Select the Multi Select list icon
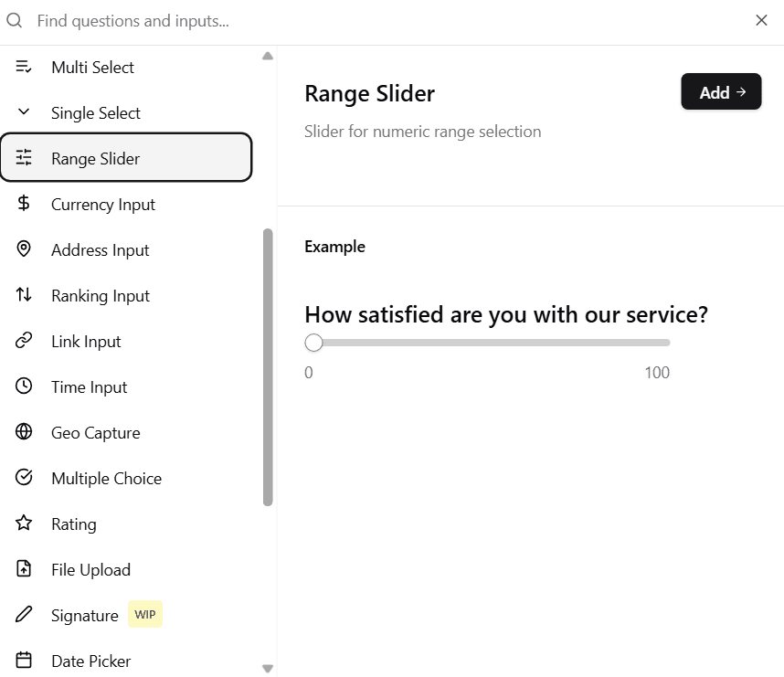This screenshot has width=784, height=677. [x=23, y=67]
